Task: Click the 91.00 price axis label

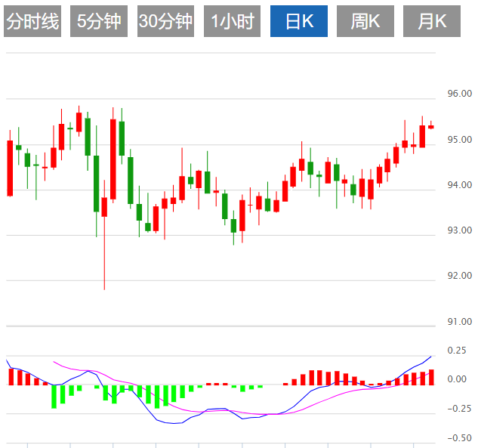Action: [x=460, y=322]
